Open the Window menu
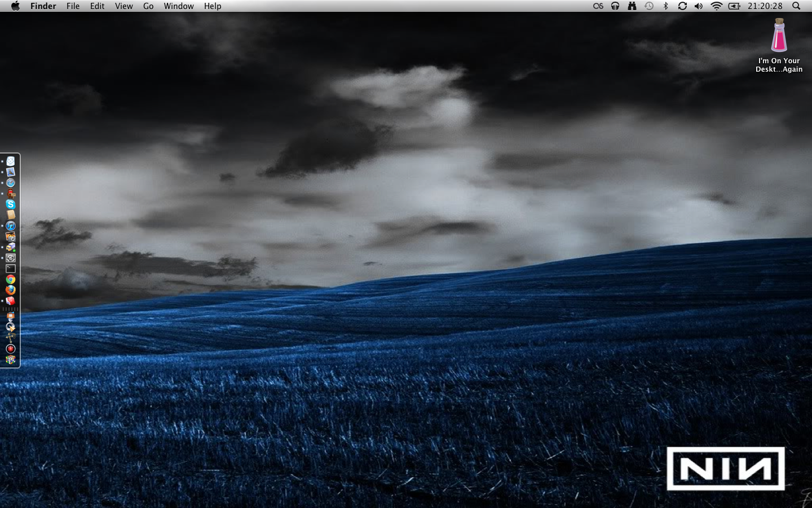 click(x=179, y=6)
